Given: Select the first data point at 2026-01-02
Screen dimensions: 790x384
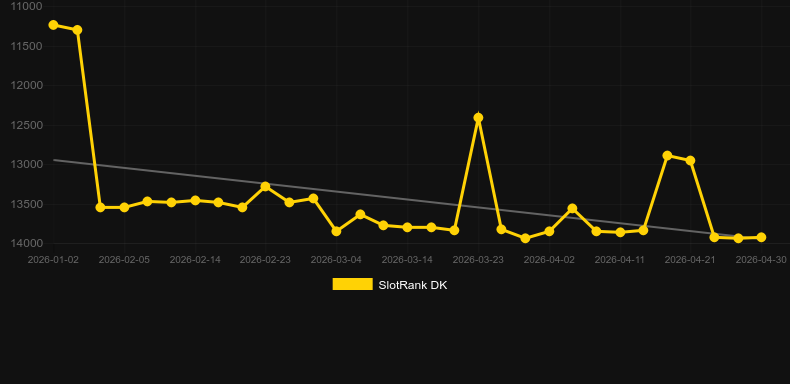Looking at the screenshot, I should 53,25.
